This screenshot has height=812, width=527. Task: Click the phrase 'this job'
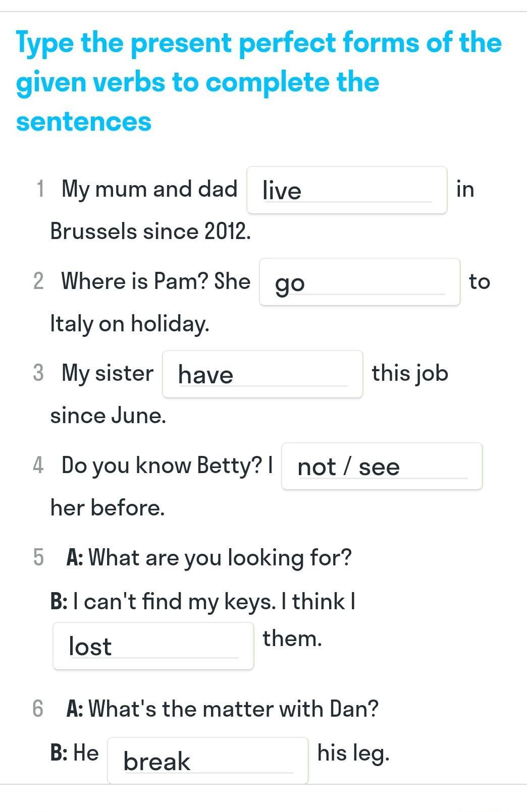coord(410,374)
